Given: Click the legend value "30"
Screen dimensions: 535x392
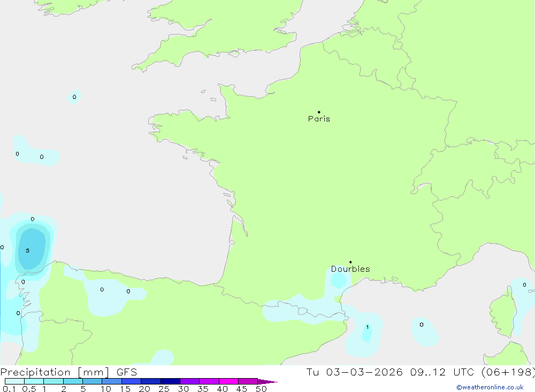Looking at the screenshot, I should click(183, 389).
